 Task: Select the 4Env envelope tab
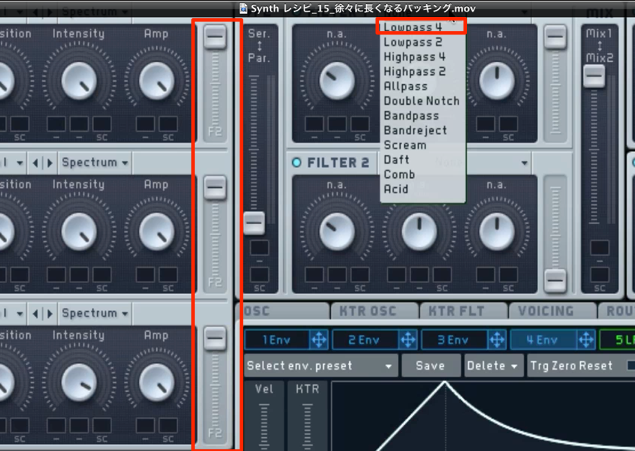click(x=543, y=340)
